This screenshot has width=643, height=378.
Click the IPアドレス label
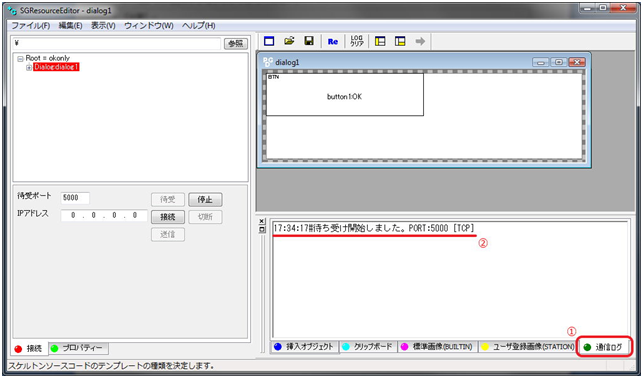(x=33, y=213)
